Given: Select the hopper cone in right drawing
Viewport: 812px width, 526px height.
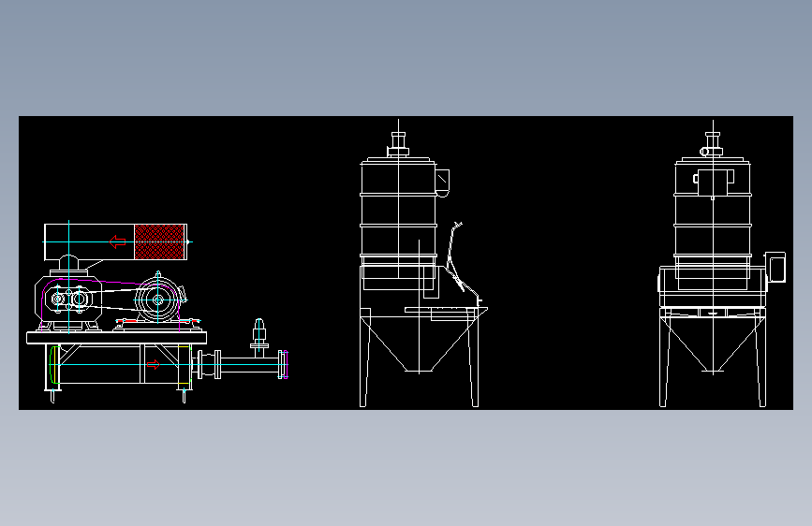Looking at the screenshot, I should [713, 344].
